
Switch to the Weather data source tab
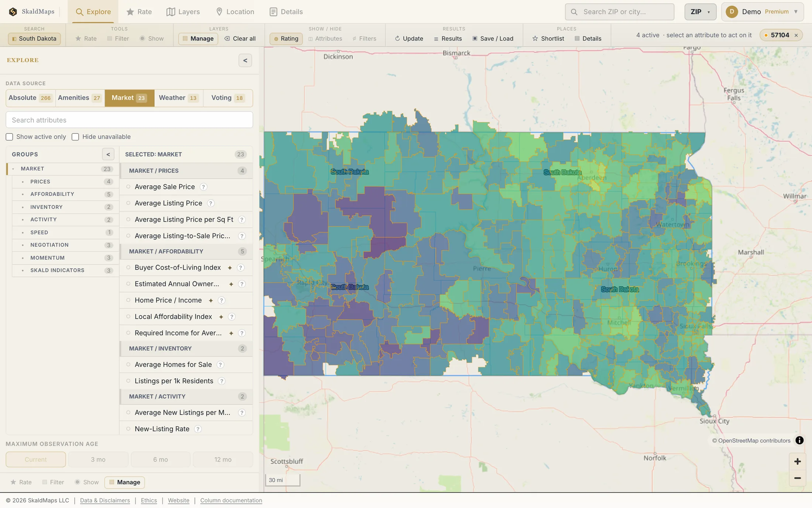pos(179,98)
